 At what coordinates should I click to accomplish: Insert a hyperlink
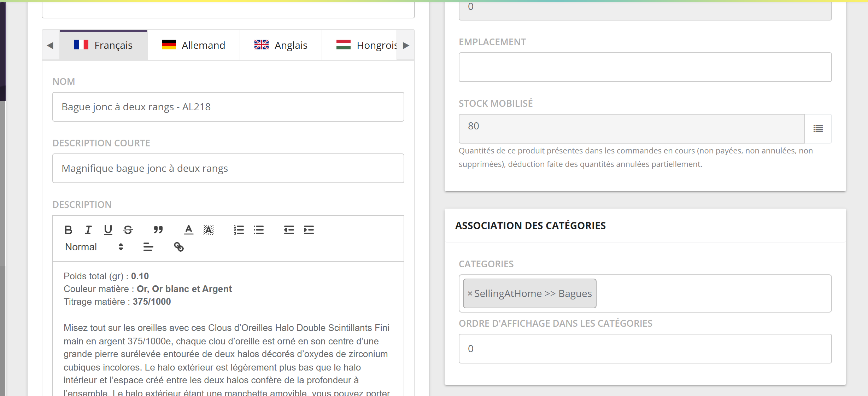pos(179,247)
